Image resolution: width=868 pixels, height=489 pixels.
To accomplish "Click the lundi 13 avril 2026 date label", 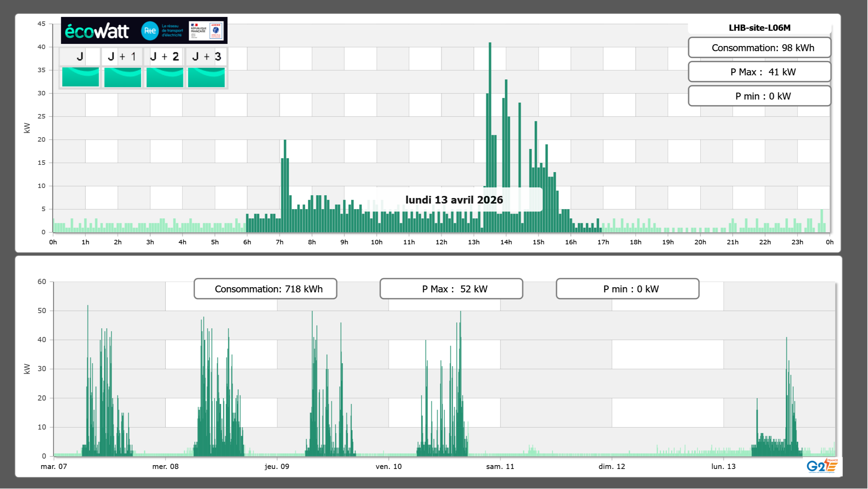I will coord(454,200).
